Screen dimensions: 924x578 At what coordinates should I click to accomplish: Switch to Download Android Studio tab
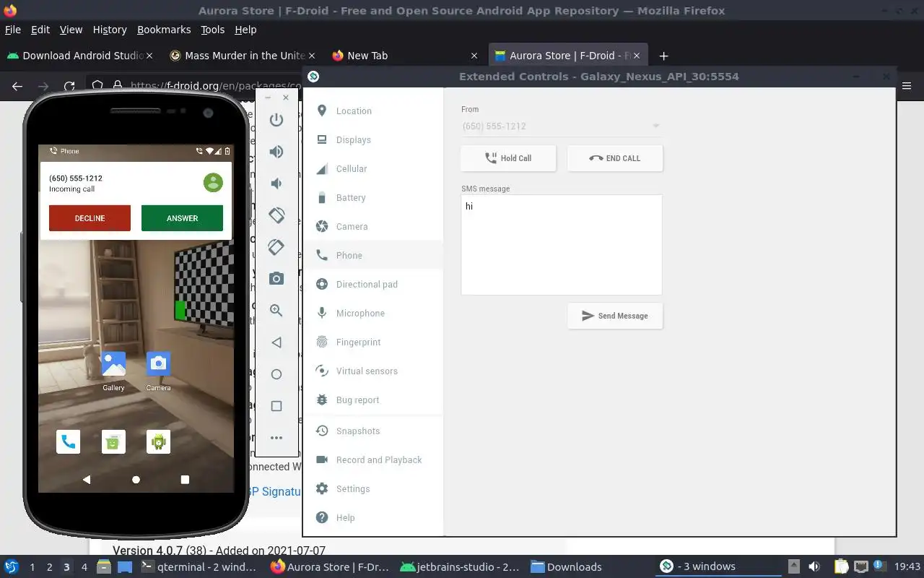[79, 56]
